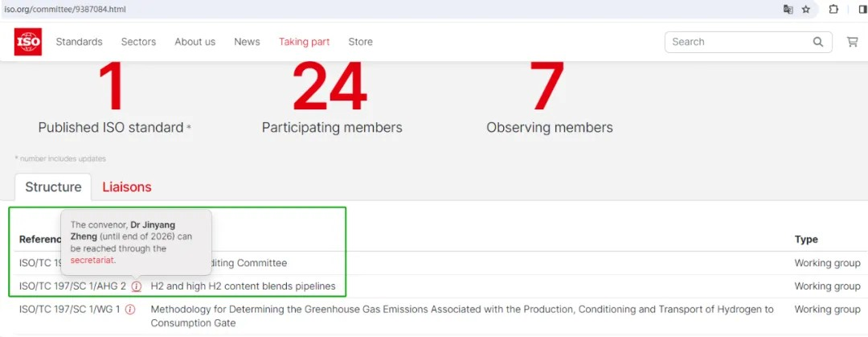Click the Published ISO standard label
The image size is (868, 337).
(111, 128)
